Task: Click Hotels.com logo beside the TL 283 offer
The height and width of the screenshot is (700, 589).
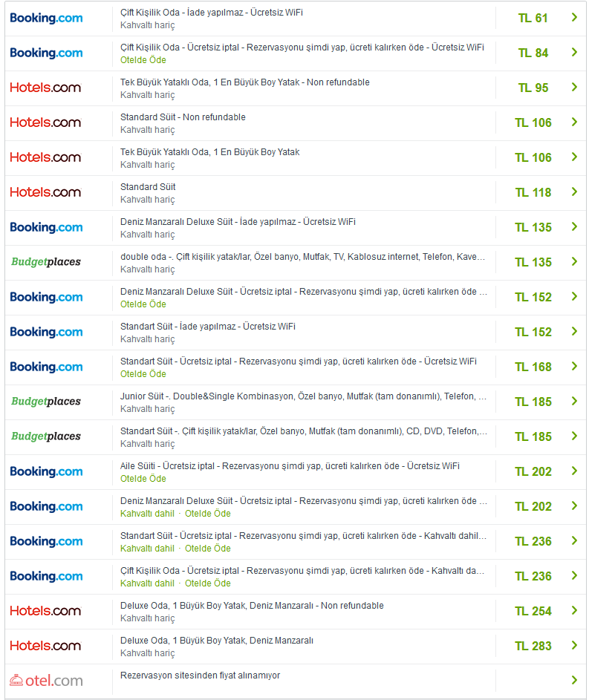Action: pos(45,646)
